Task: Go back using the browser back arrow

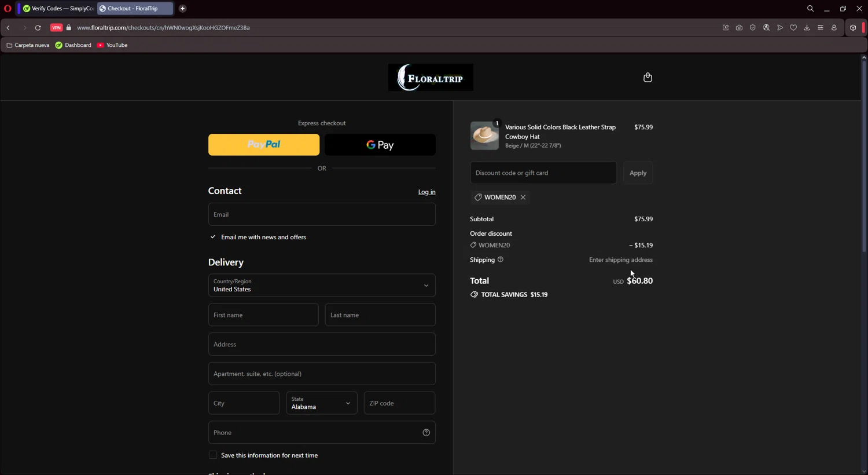Action: click(9, 28)
